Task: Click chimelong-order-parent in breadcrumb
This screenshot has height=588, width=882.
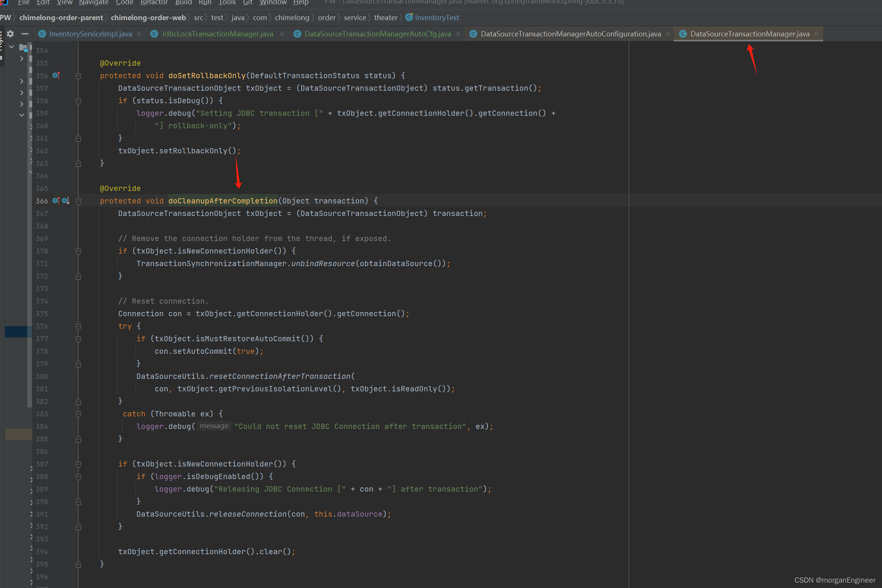Action: pos(61,17)
